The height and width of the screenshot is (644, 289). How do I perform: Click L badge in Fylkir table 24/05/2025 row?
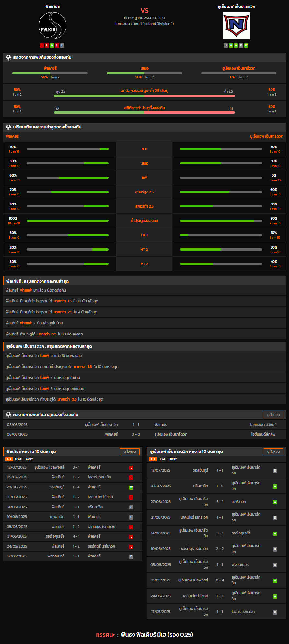point(131,547)
